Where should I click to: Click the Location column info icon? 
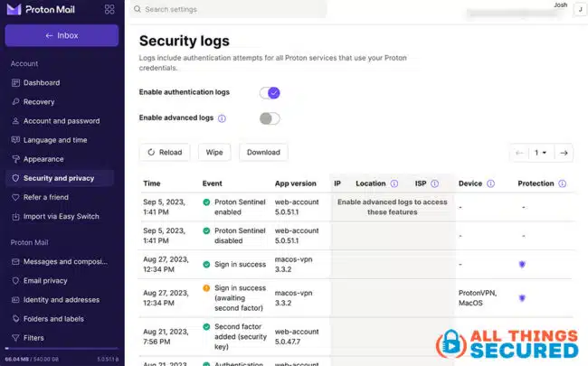pyautogui.click(x=394, y=183)
